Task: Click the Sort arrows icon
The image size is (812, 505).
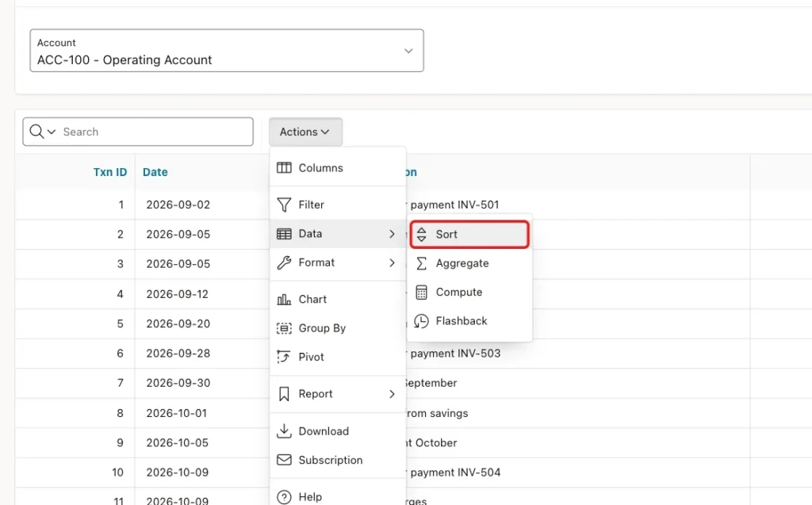Action: [x=422, y=234]
